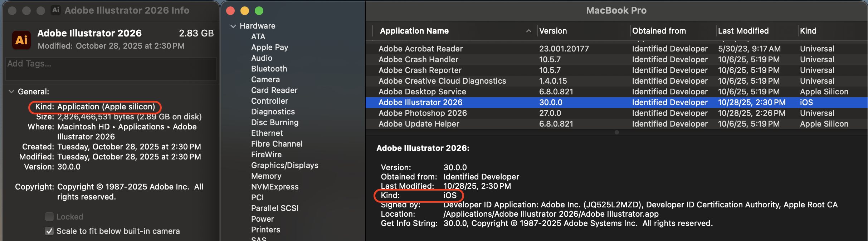Select Bluetooth in the Hardware list

point(269,69)
